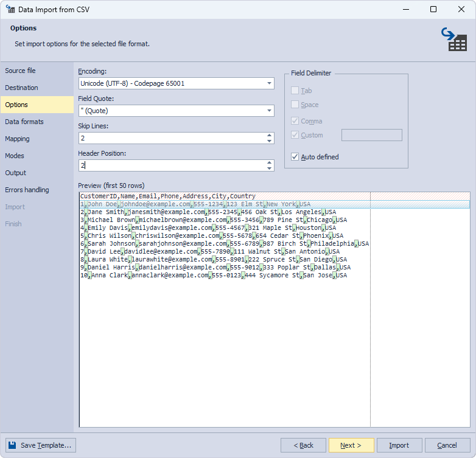The image size is (476, 458).
Task: Switch to the Mapping step
Action: [x=37, y=139]
